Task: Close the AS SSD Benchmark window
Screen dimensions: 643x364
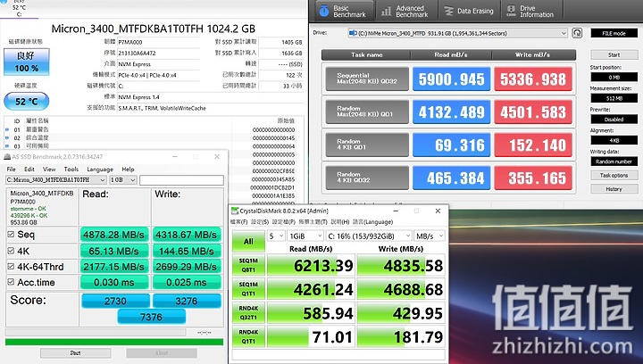Action: (x=217, y=156)
